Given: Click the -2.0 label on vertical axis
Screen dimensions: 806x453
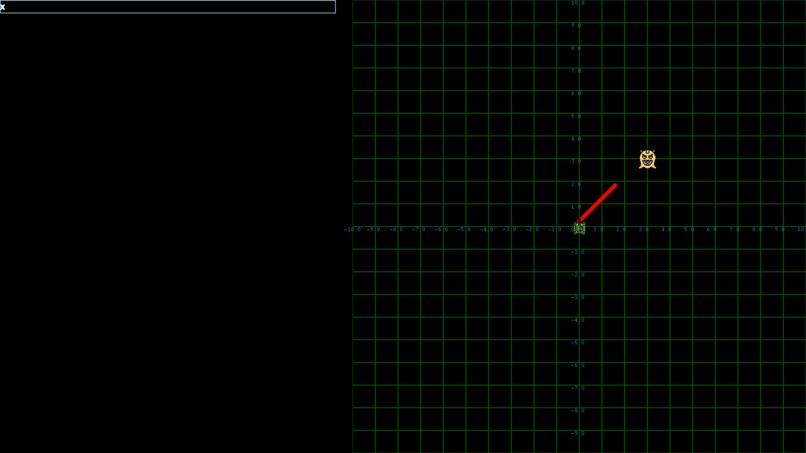Looking at the screenshot, I should pos(578,275).
